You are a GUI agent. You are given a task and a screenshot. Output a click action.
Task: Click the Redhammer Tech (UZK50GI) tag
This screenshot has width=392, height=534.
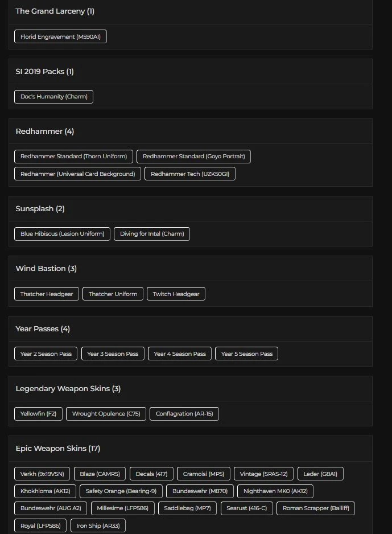(190, 174)
